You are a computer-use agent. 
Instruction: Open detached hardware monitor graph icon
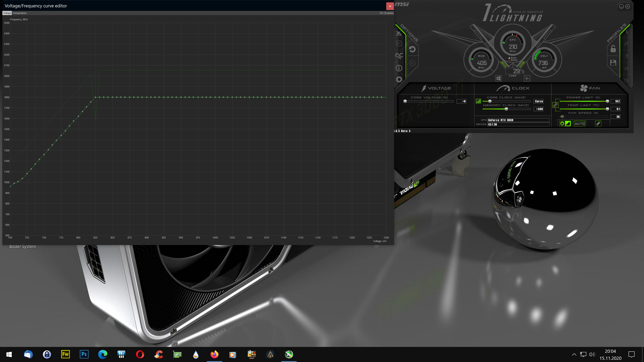coord(527,78)
